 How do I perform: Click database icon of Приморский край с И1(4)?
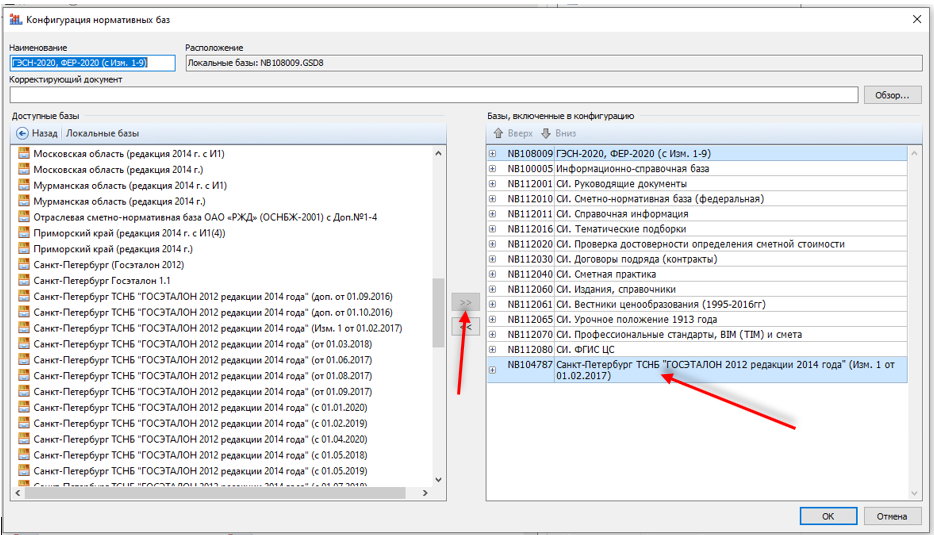pos(24,233)
